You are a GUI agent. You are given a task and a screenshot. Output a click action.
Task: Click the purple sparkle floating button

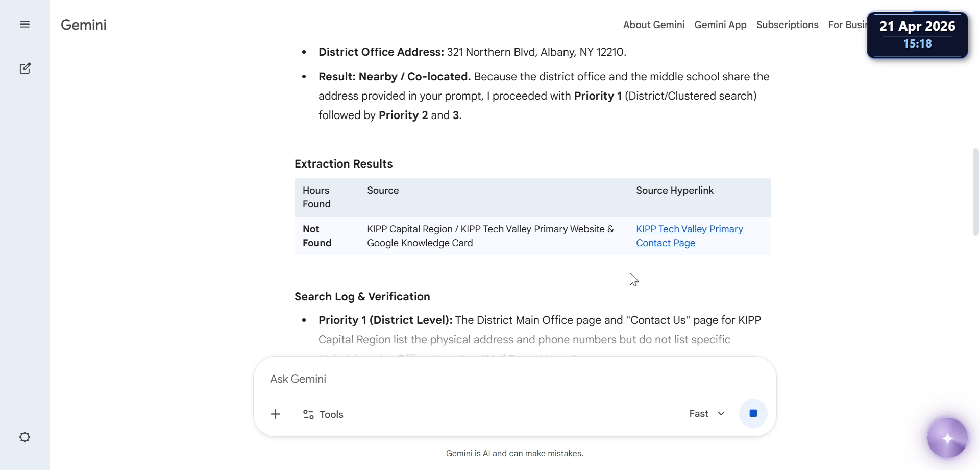point(947,438)
